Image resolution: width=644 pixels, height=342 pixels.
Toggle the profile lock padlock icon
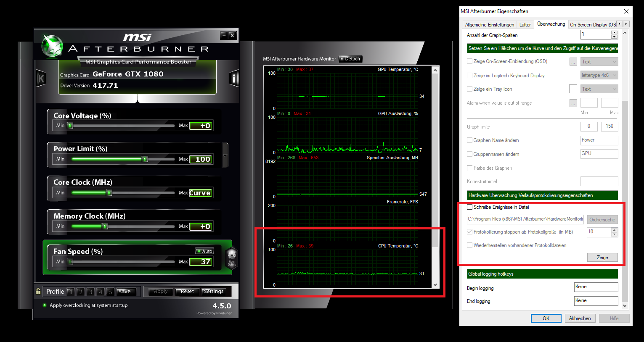(x=38, y=291)
